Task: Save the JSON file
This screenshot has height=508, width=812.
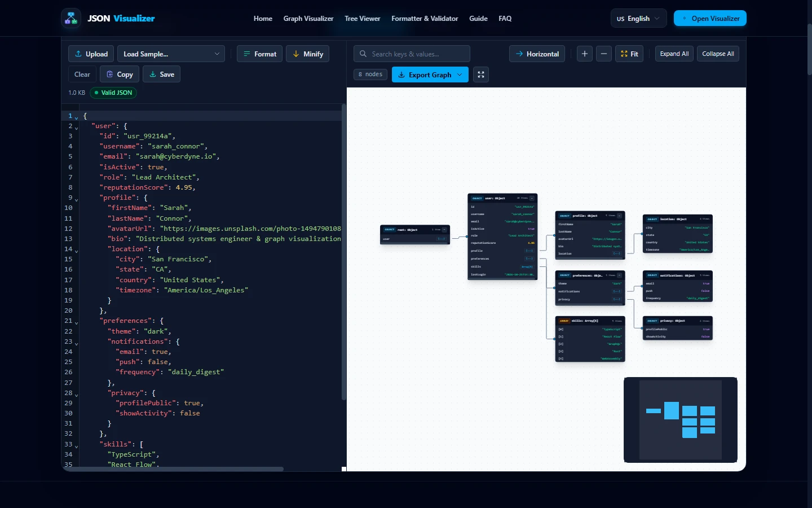Action: point(161,75)
